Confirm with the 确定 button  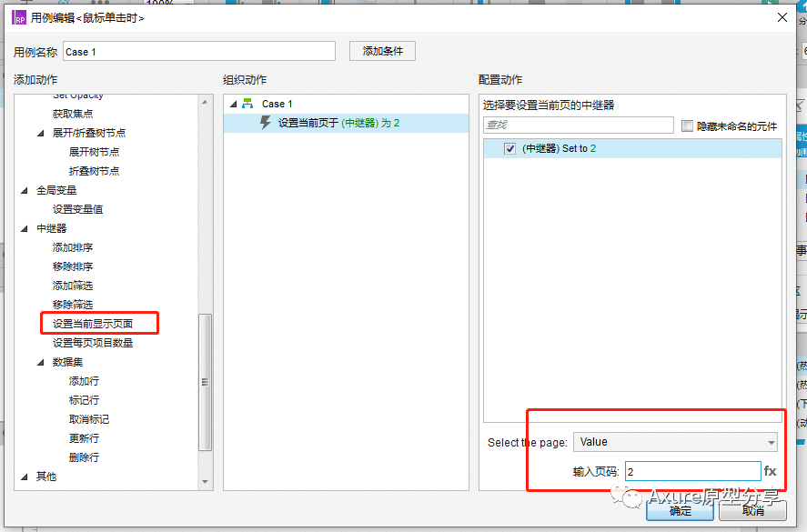[680, 510]
